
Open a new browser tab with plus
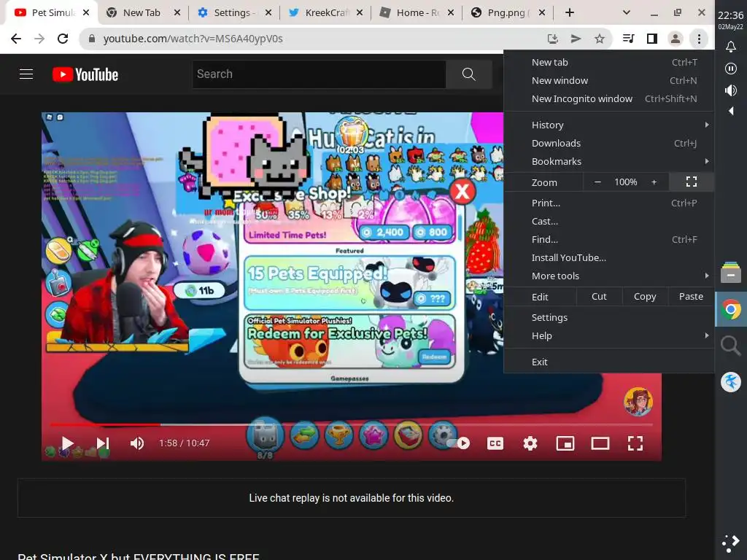[x=569, y=13]
